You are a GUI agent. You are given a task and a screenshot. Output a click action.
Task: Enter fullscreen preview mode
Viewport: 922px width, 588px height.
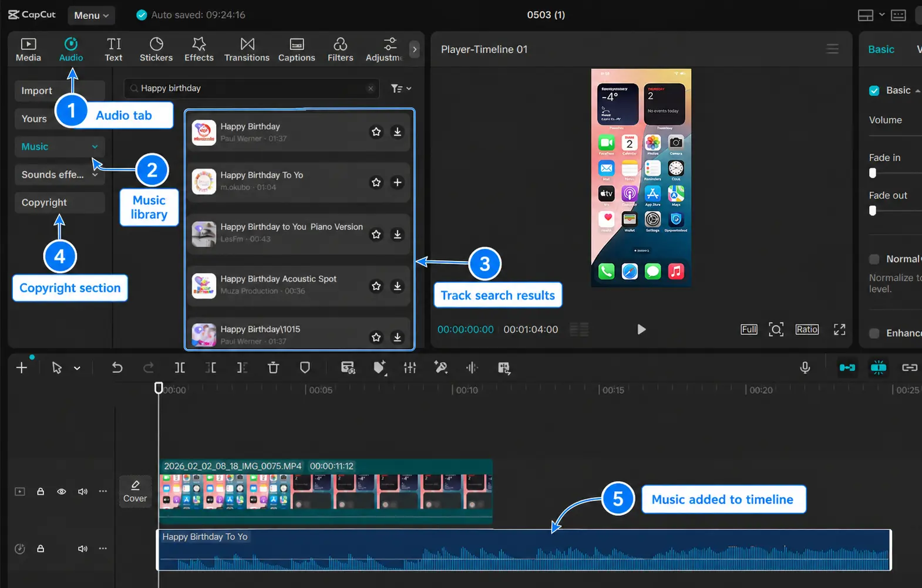[x=840, y=329]
